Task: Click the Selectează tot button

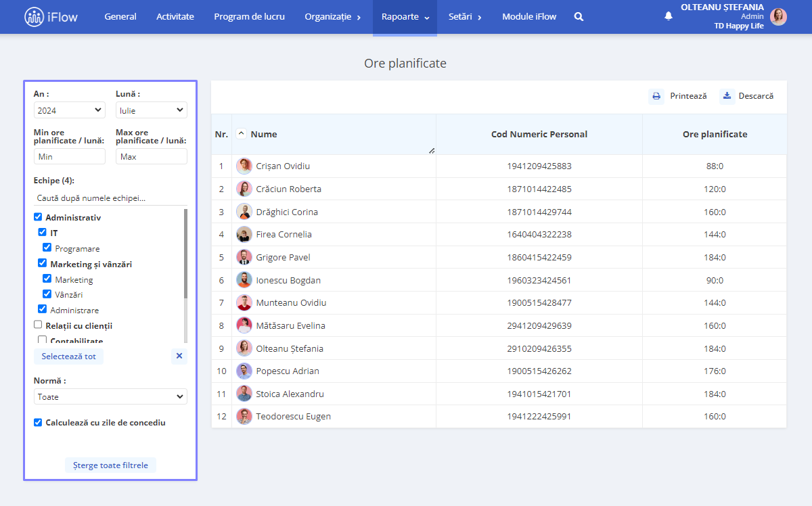Action: pos(68,356)
